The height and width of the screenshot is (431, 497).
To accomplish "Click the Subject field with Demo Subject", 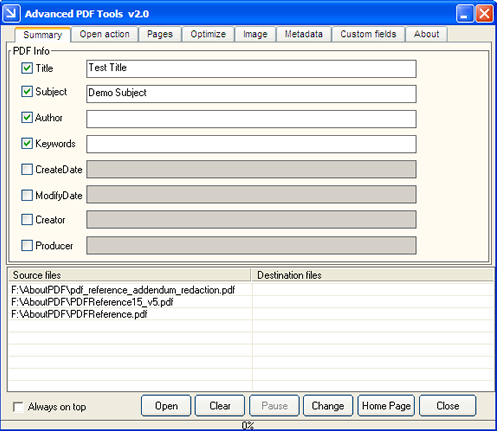I will tap(251, 94).
